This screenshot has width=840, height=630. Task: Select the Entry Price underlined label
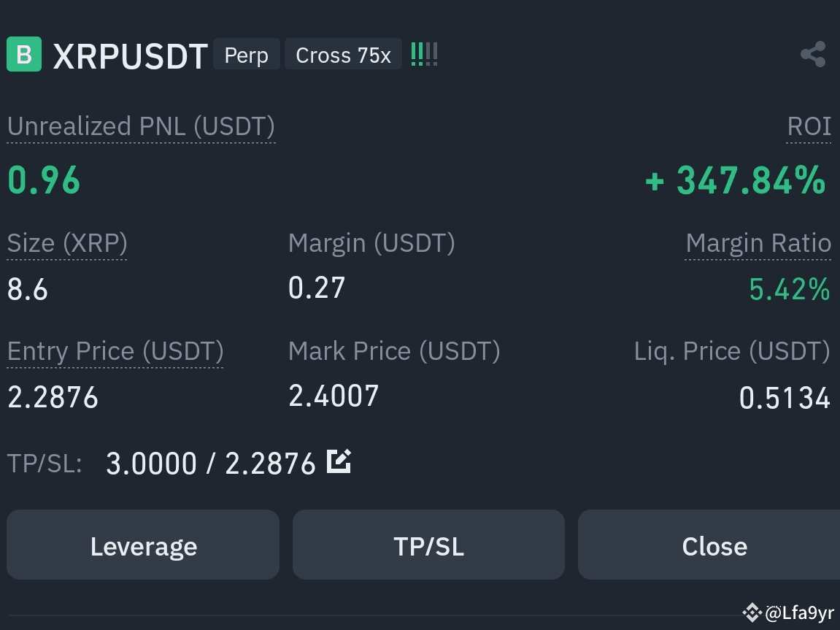pos(115,350)
